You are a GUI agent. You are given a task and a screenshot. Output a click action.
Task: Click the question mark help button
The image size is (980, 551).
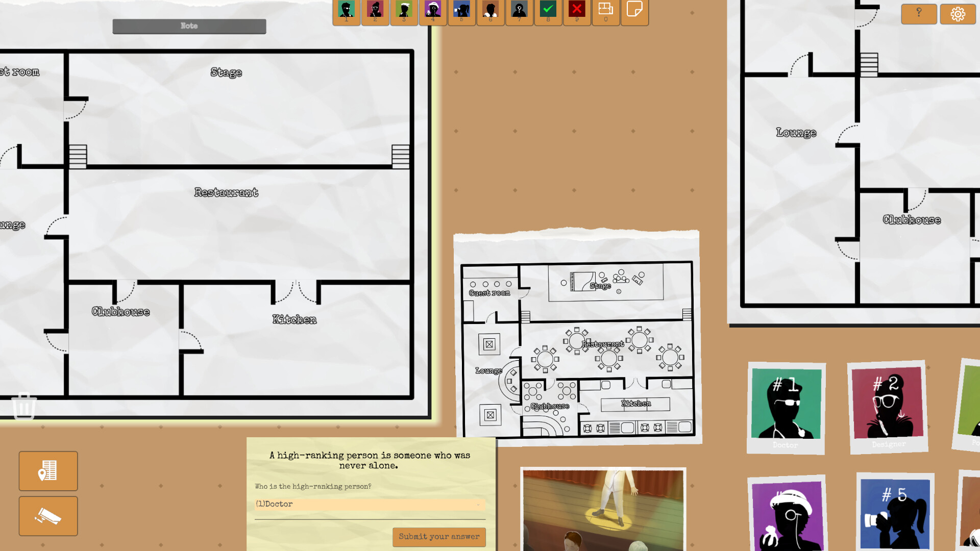pyautogui.click(x=919, y=14)
